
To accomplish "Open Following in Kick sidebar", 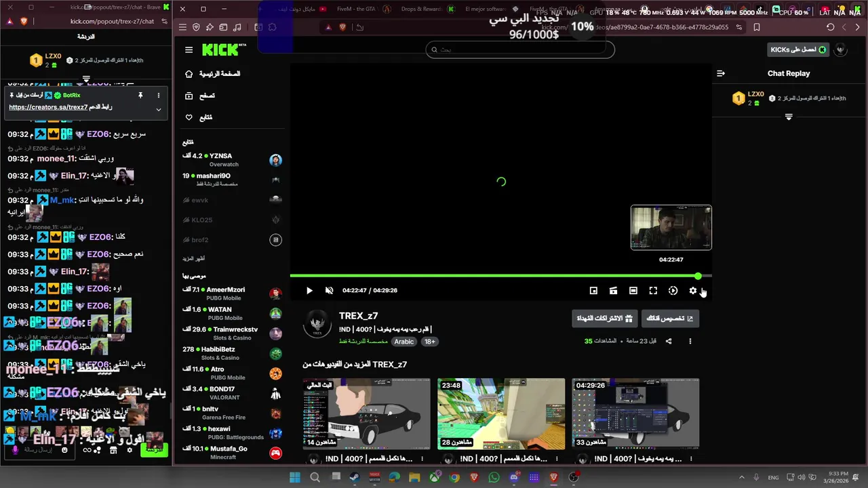I will 199,117.
